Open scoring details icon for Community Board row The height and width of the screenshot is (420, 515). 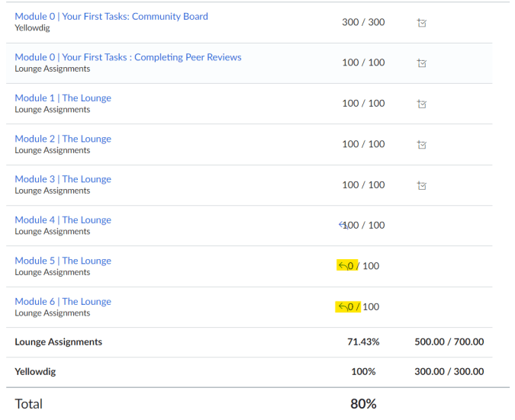pos(422,23)
